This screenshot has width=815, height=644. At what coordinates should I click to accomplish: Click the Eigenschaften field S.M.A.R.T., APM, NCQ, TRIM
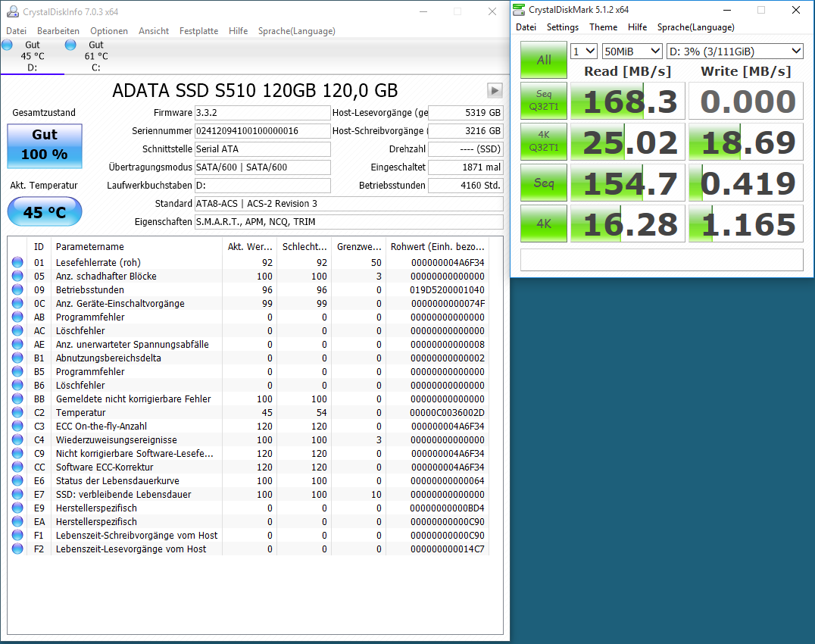click(348, 222)
